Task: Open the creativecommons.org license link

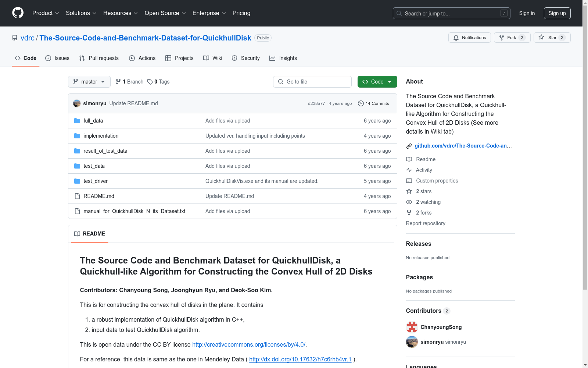Action: tap(249, 344)
